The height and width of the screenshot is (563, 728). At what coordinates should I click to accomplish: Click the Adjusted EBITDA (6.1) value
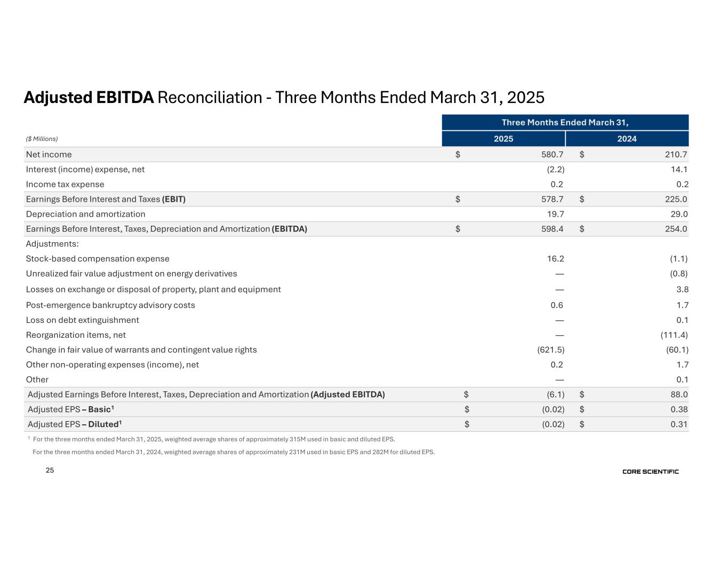tap(554, 395)
